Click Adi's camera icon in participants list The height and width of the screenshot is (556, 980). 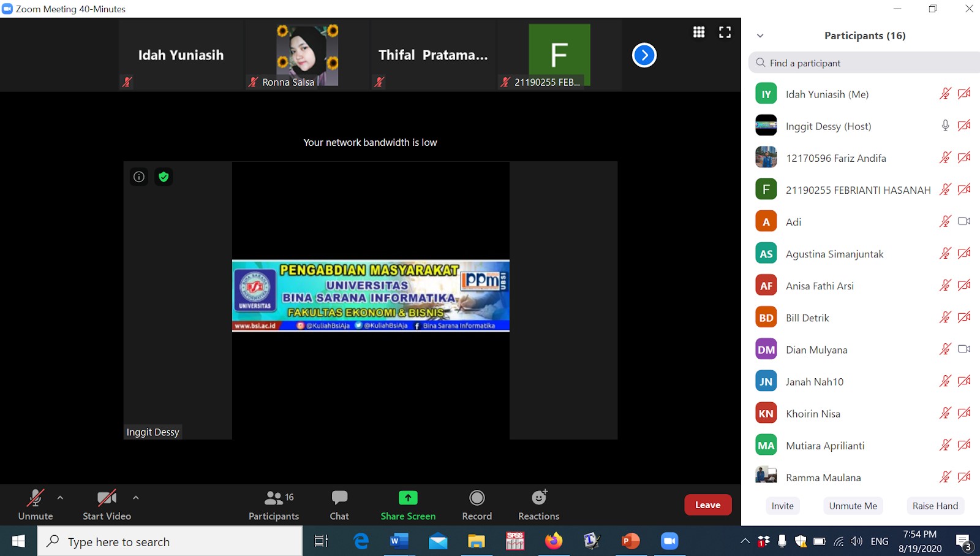pos(964,221)
